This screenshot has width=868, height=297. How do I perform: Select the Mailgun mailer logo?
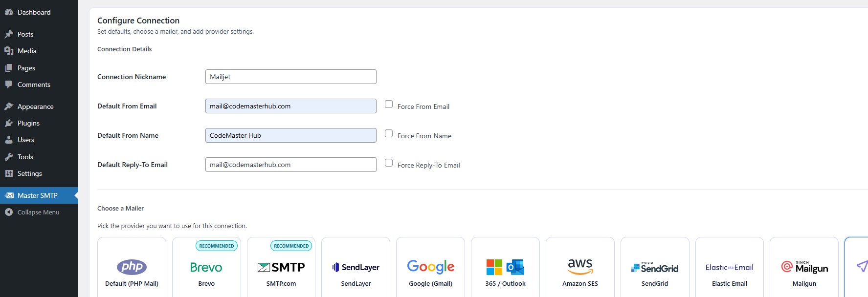(804, 267)
